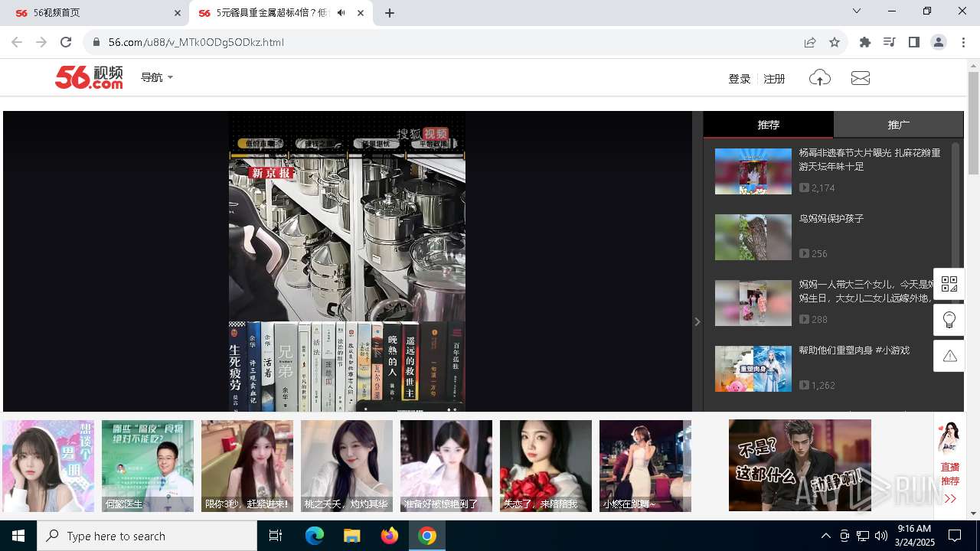
Task: Open the notification center icon
Action: [x=955, y=536]
